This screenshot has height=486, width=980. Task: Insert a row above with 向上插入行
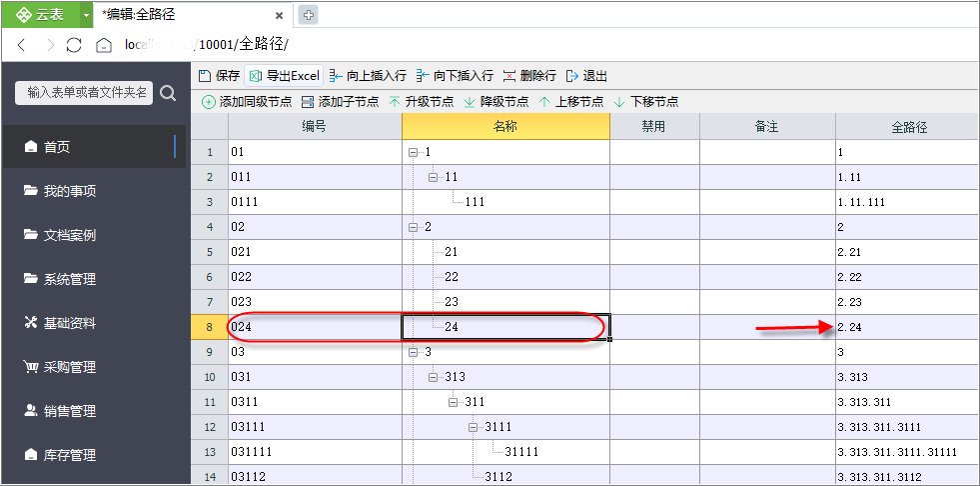pyautogui.click(x=368, y=76)
